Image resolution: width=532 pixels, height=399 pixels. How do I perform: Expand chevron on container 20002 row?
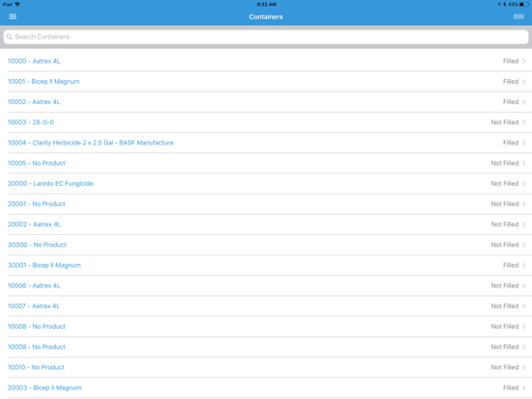click(524, 225)
